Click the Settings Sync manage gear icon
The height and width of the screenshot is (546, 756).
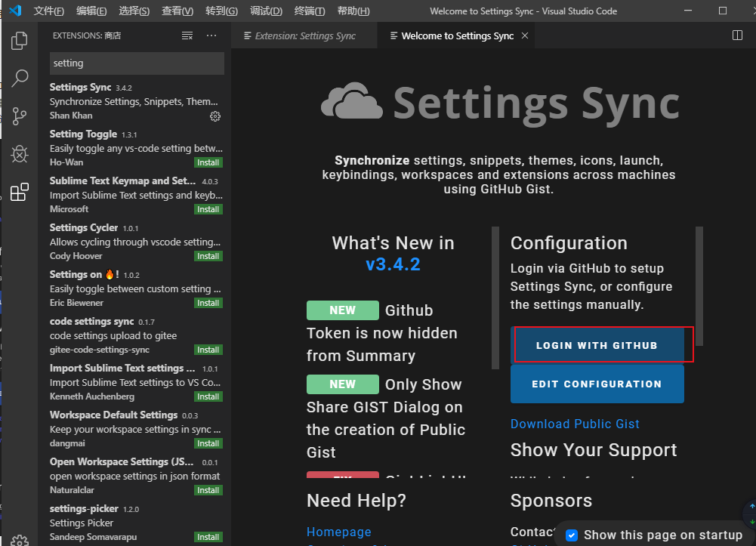point(215,116)
